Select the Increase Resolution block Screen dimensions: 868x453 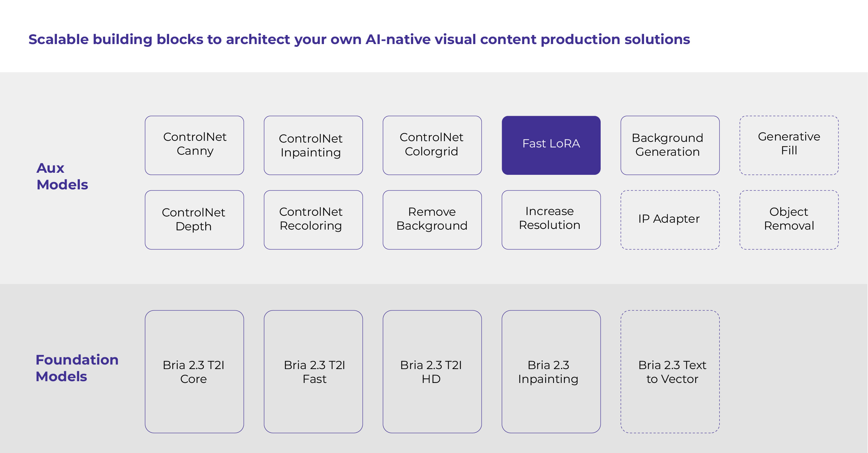click(551, 219)
